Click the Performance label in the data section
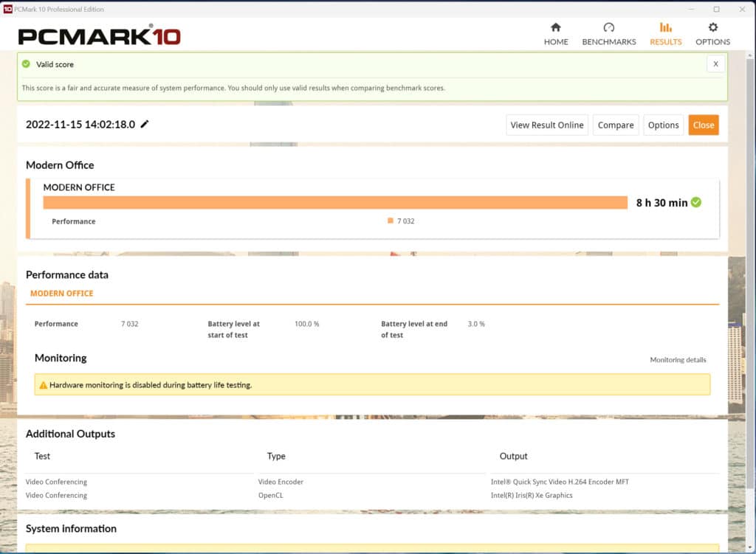The height and width of the screenshot is (554, 756). coord(56,324)
